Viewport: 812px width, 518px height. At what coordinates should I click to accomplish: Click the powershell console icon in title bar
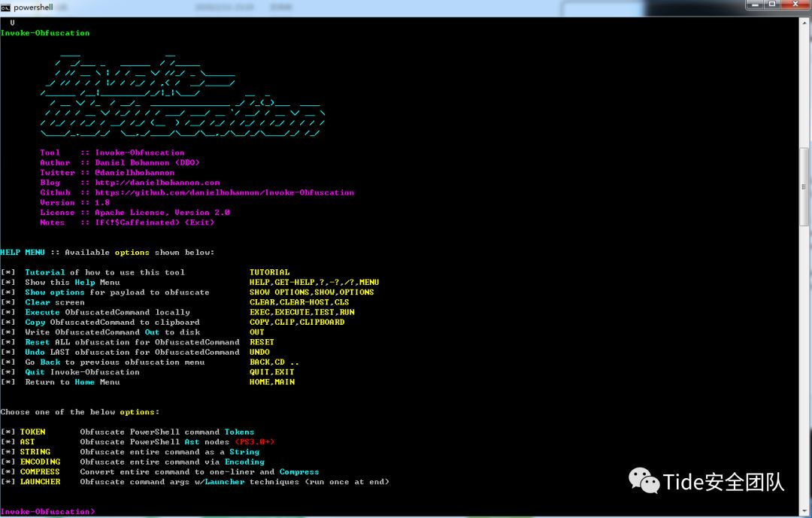tap(6, 8)
